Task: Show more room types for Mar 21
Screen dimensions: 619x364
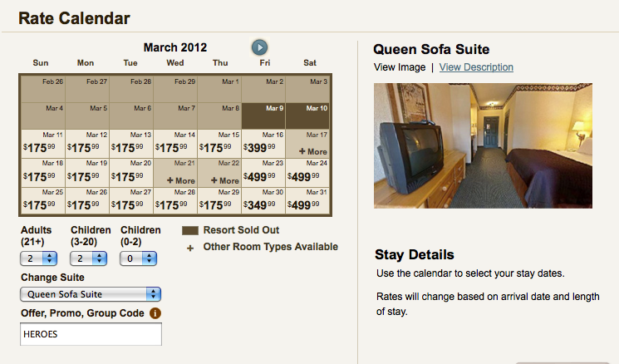Action: click(x=181, y=180)
